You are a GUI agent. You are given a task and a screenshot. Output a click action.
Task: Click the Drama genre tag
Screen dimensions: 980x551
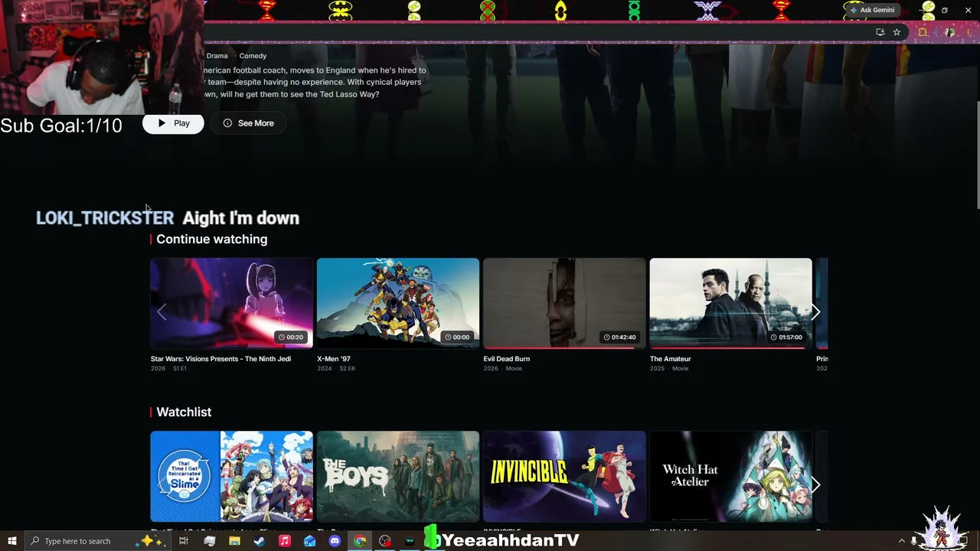(217, 56)
